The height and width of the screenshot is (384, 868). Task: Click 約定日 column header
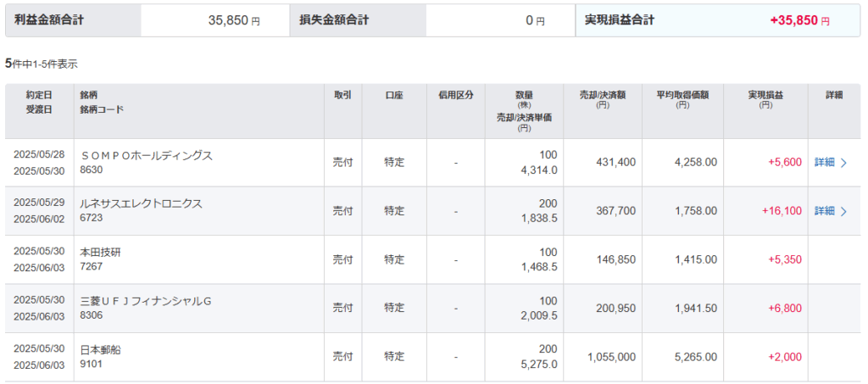39,95
